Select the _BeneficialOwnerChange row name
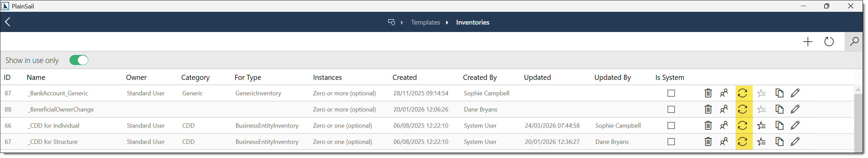Viewport: 868px width, 158px height. [61, 109]
